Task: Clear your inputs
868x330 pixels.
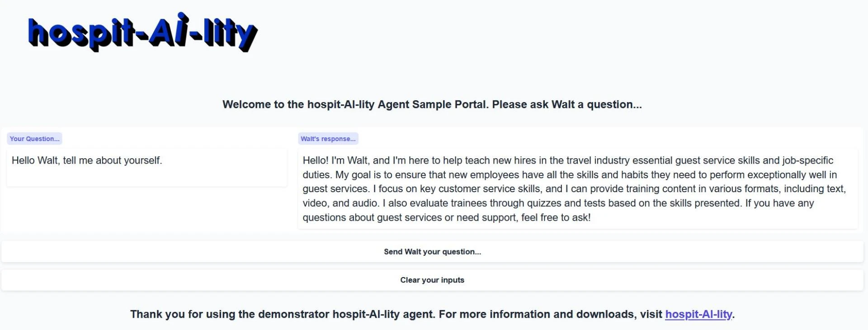Action: 432,279
